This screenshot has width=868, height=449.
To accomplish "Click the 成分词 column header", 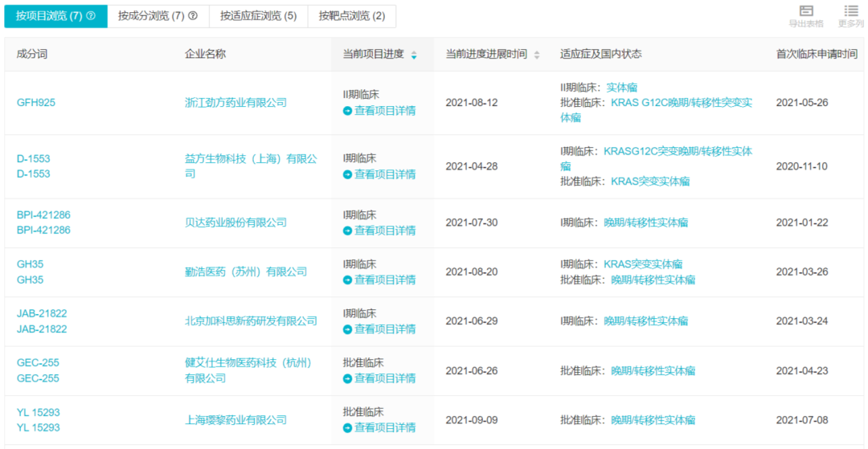I will click(32, 54).
